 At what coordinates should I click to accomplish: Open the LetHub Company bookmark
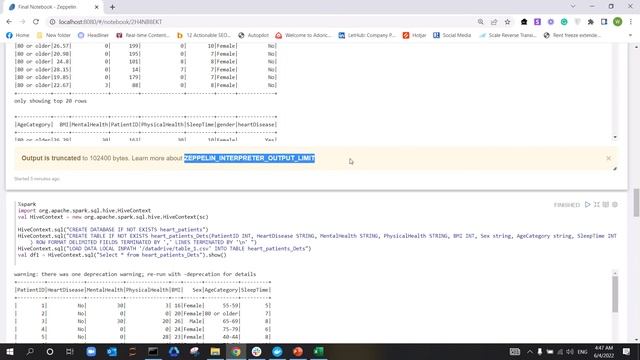367,35
